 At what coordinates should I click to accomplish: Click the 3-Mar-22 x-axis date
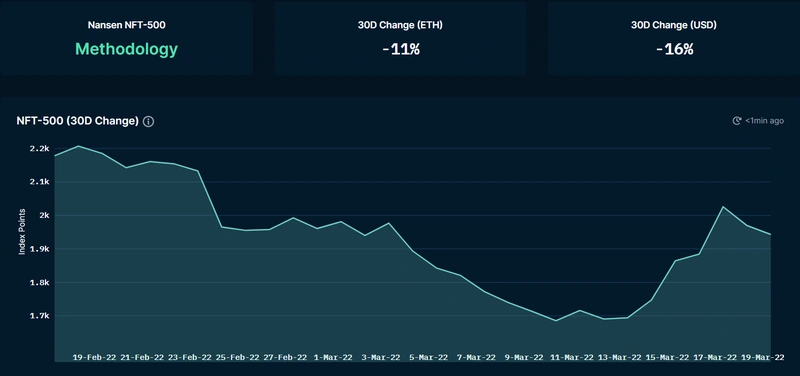click(381, 358)
